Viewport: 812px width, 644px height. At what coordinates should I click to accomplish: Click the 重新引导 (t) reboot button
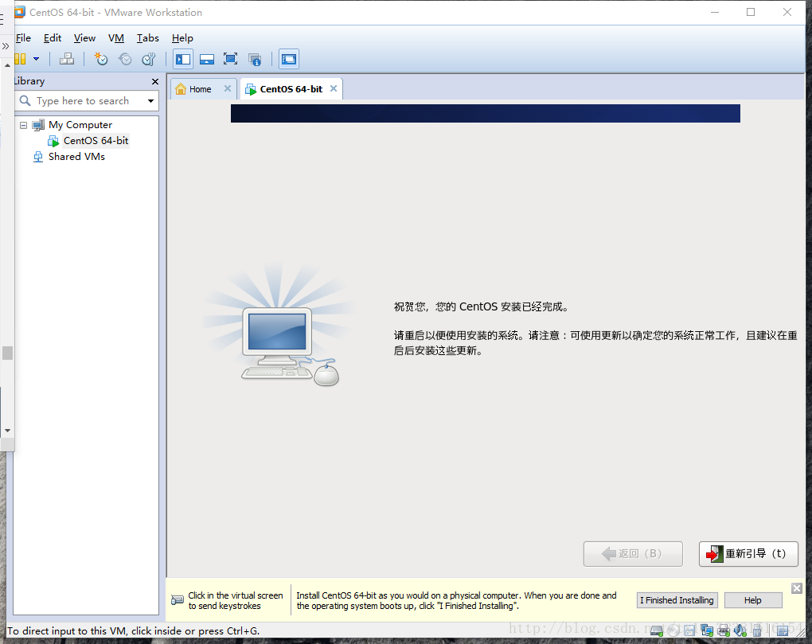[x=748, y=554]
